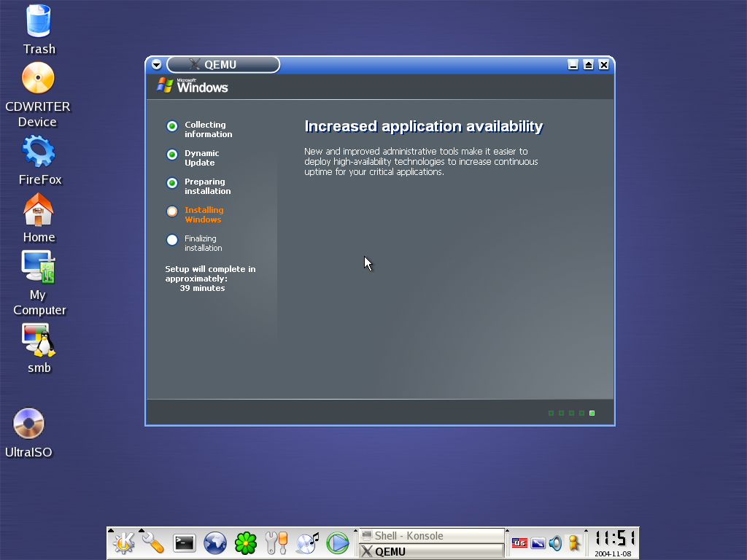Click the first dim progress square
This screenshot has height=560, width=747.
[551, 413]
